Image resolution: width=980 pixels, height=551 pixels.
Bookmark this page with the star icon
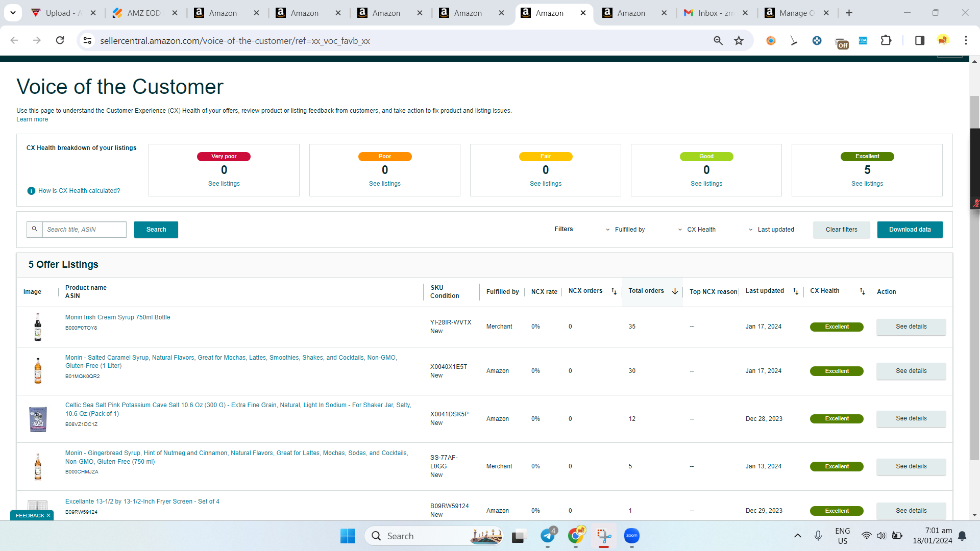(x=739, y=40)
